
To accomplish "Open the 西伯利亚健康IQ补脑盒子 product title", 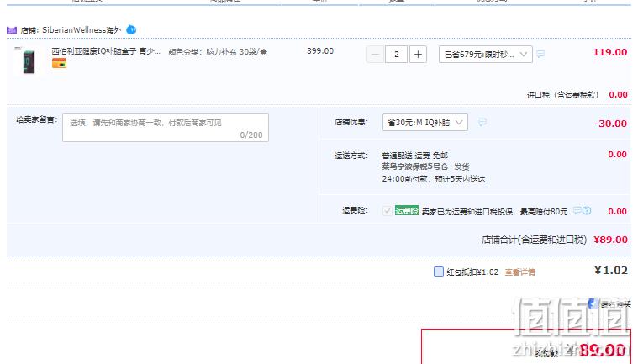I will click(x=106, y=51).
